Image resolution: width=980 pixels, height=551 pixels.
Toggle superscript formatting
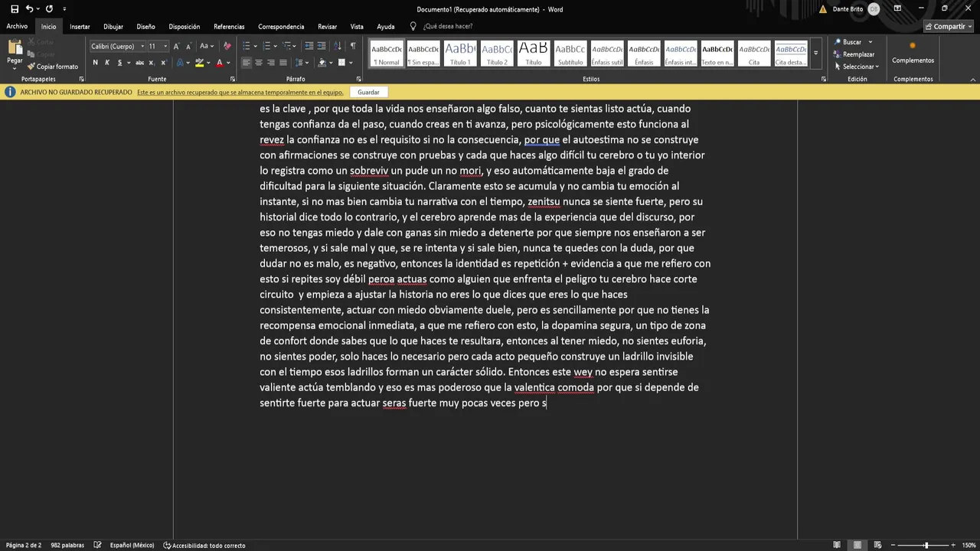(x=163, y=63)
